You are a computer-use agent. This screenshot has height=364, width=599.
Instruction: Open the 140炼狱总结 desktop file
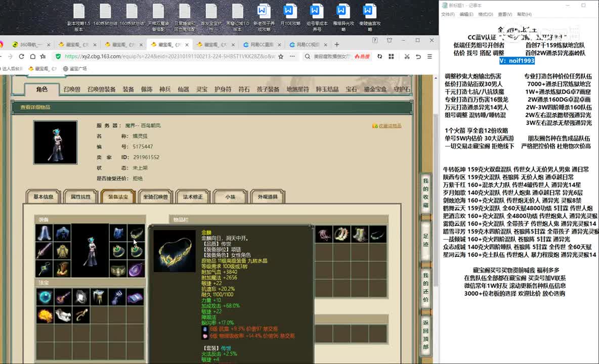point(105,15)
